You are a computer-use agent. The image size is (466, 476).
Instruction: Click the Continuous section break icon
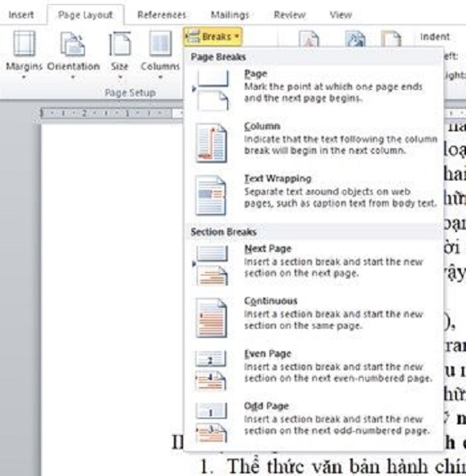(211, 318)
